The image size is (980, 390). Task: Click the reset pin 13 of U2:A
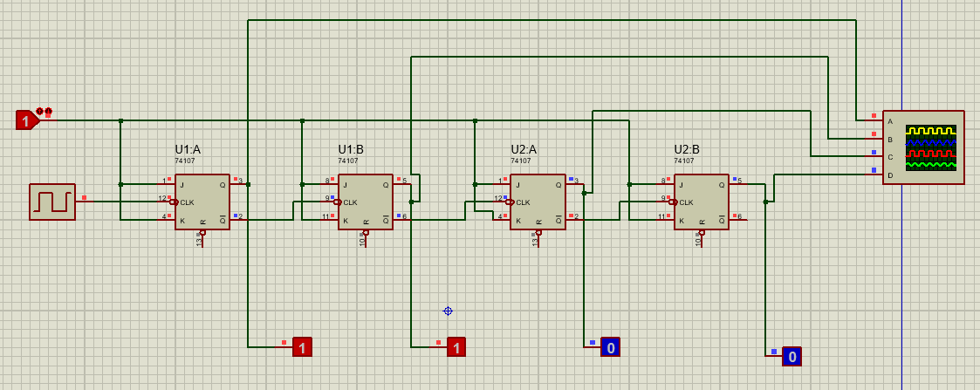coord(538,237)
